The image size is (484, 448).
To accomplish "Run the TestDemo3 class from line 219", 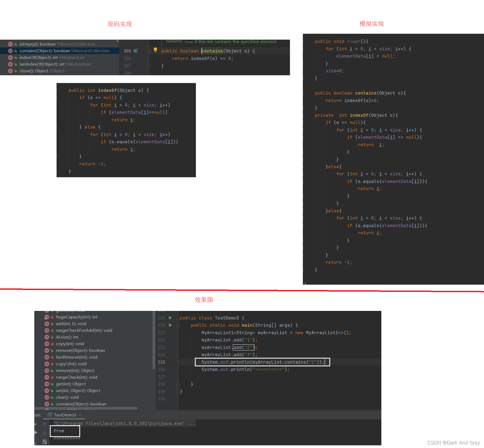I will [x=170, y=318].
